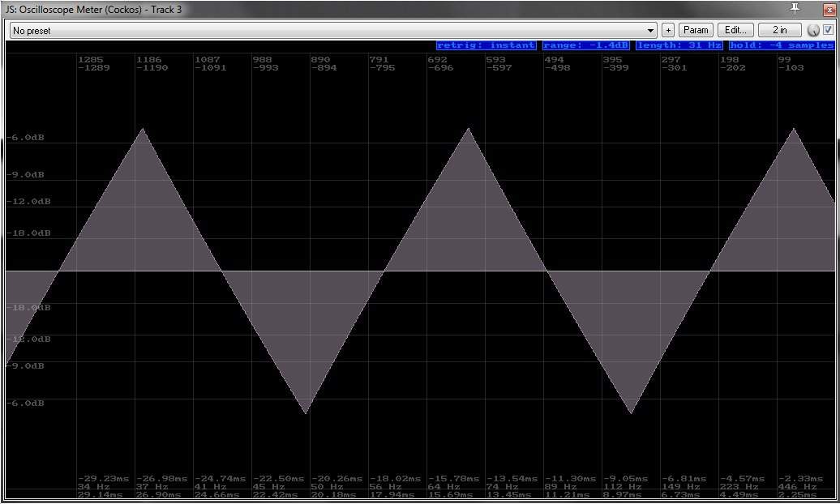Click the '-2.33ms 446 Hz' time label
This screenshot has height=504, width=840.
tap(801, 483)
